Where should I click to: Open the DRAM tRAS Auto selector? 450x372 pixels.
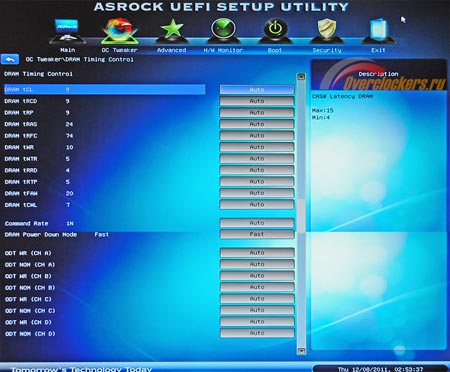[x=257, y=124]
